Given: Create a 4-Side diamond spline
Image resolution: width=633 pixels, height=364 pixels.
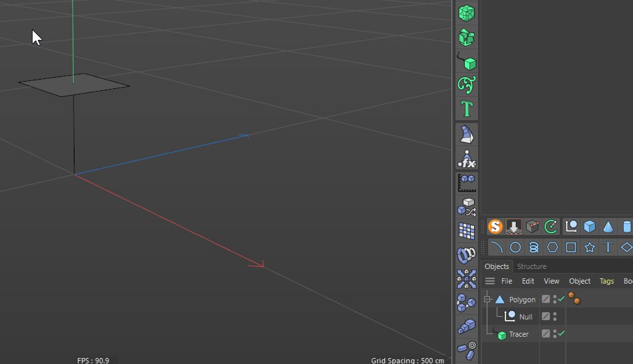Looking at the screenshot, I should tap(627, 247).
